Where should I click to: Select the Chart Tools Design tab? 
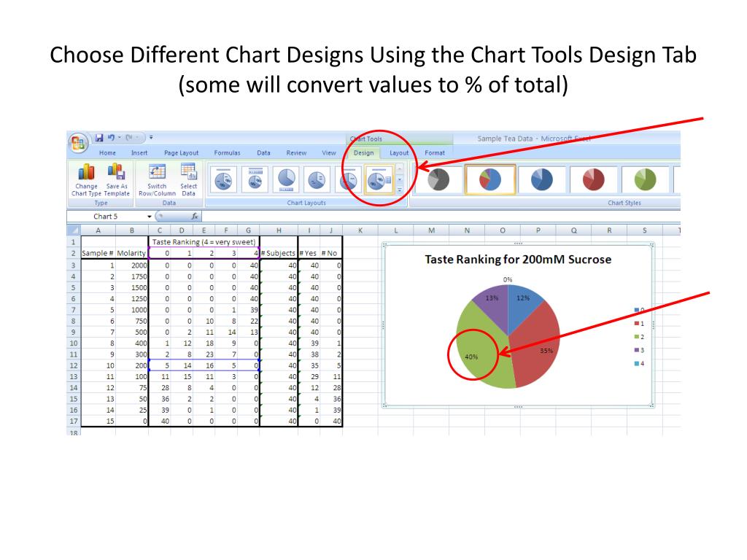[x=363, y=153]
